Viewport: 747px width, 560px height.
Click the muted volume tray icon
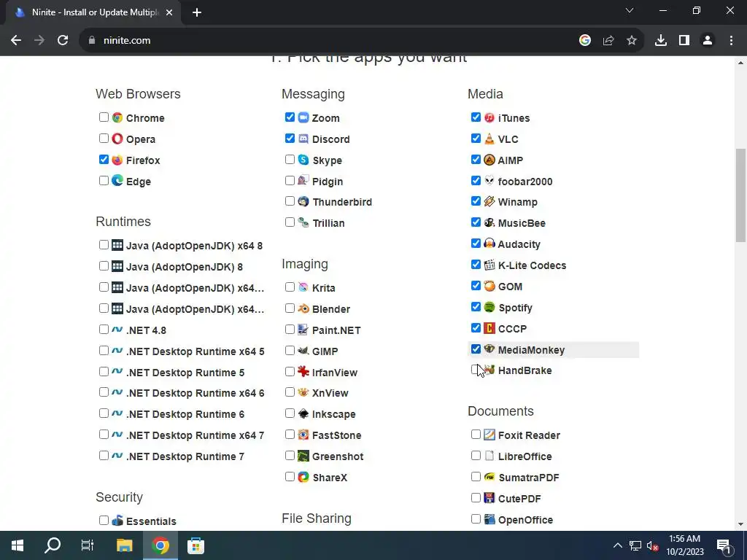(653, 545)
